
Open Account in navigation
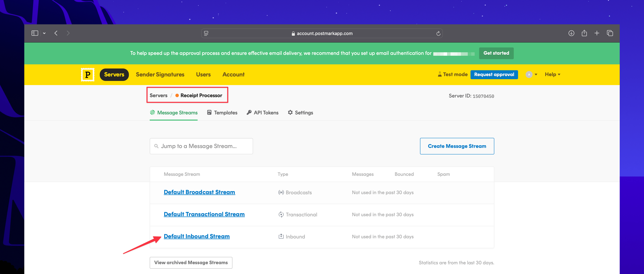point(233,75)
